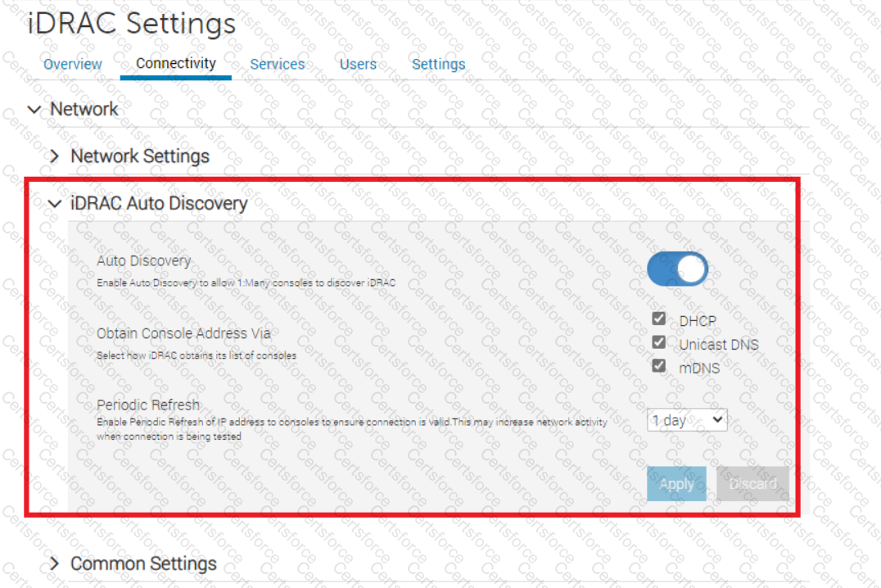Click the Apply button
Image resolution: width=881 pixels, height=588 pixels.
point(676,483)
